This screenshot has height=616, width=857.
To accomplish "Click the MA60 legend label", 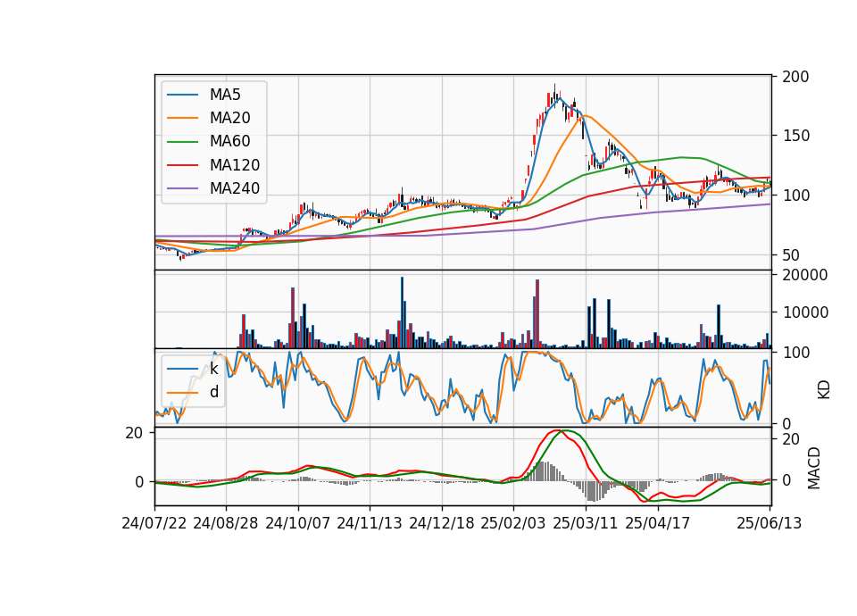I will tap(229, 142).
